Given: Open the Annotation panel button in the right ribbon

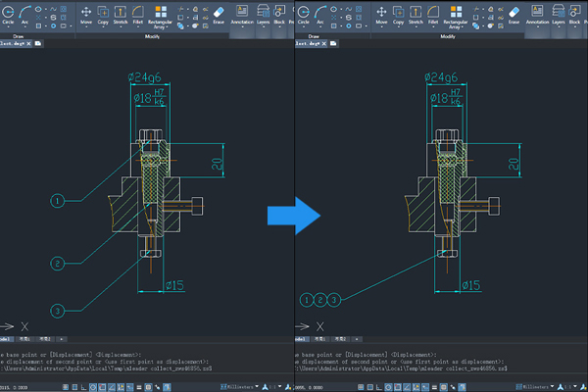Looking at the screenshot, I should 537,15.
